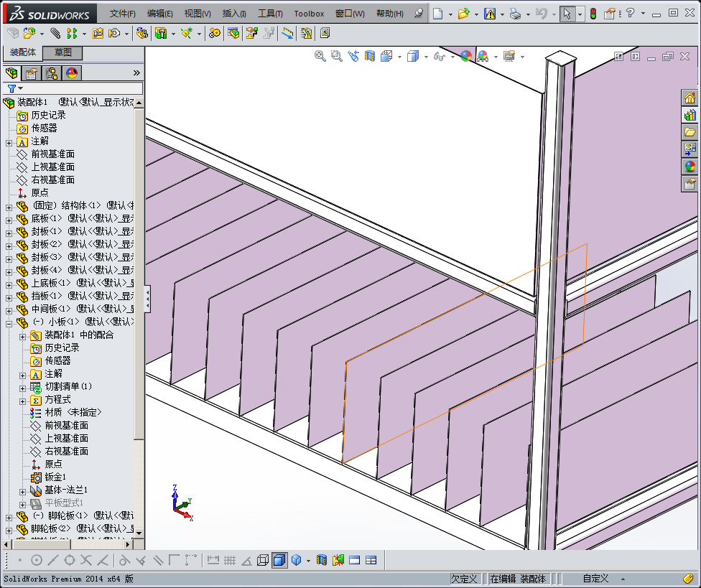701x588 pixels.
Task: Open Hide/Show Items dropdown arrow
Action: [452, 57]
